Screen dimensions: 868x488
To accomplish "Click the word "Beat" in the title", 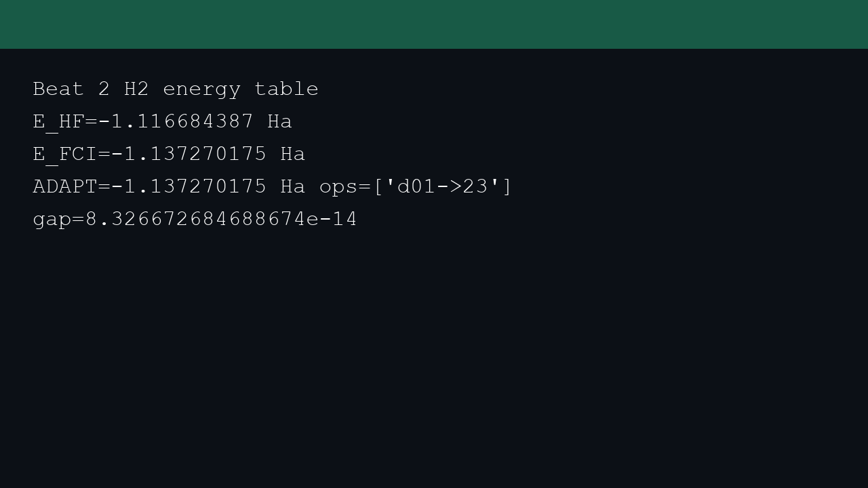I will coord(58,89).
